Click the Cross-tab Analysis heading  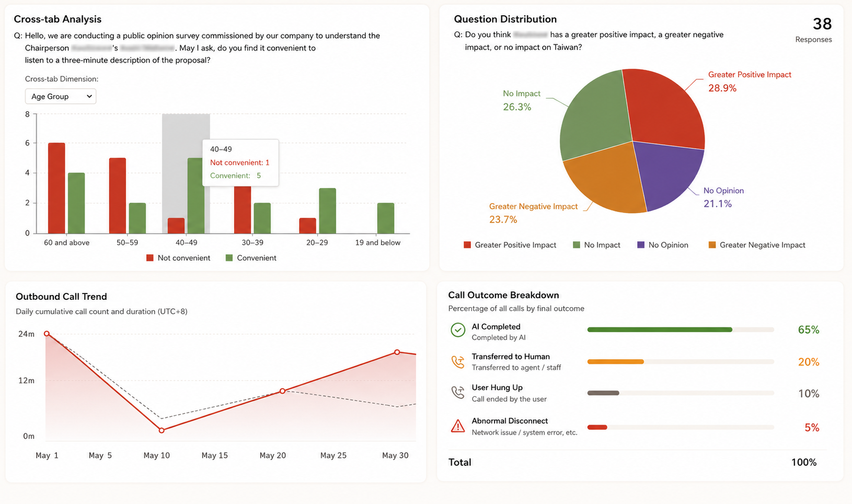(57, 19)
